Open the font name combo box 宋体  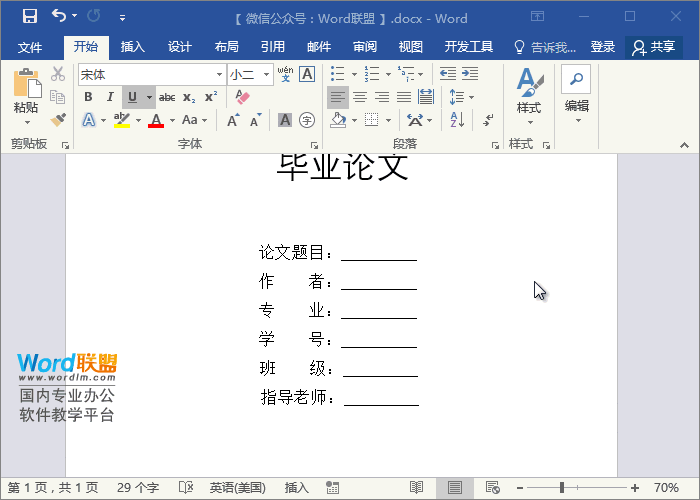[x=152, y=75]
